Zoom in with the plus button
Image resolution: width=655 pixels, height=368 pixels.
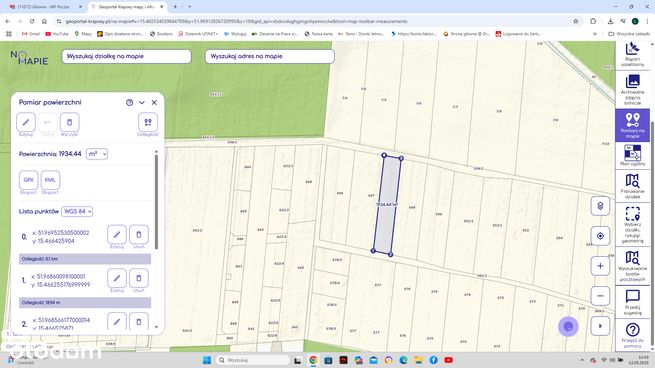click(x=600, y=266)
